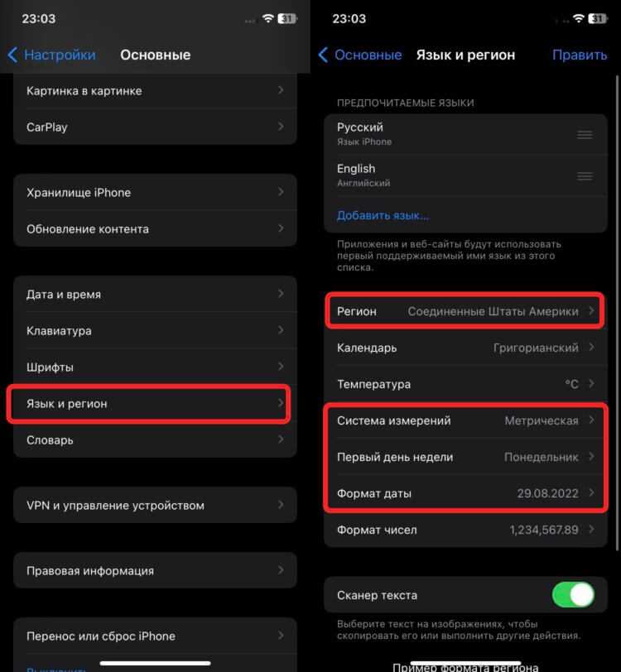Image resolution: width=621 pixels, height=672 pixels.
Task: Tap the Wi-Fi icon in the left status bar
Action: tap(268, 18)
